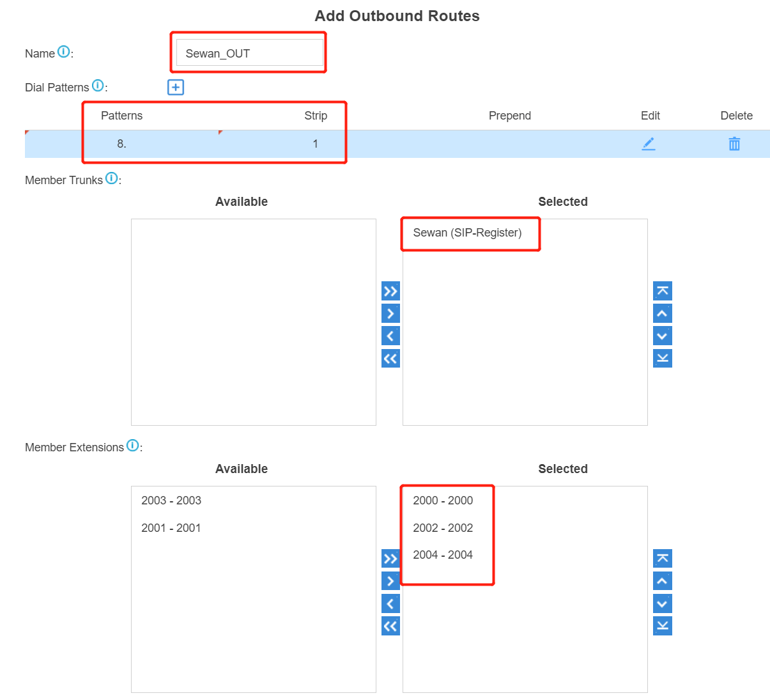Move selected extension to top of list

(662, 558)
